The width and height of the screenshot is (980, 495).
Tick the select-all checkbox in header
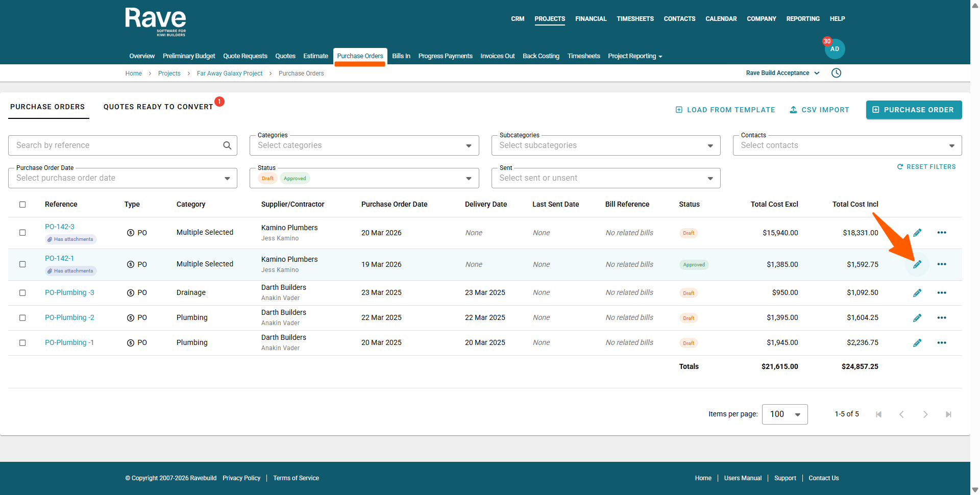tap(22, 205)
